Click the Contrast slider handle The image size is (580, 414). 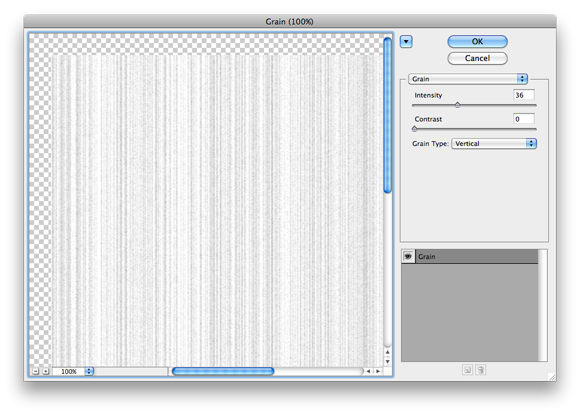[414, 129]
